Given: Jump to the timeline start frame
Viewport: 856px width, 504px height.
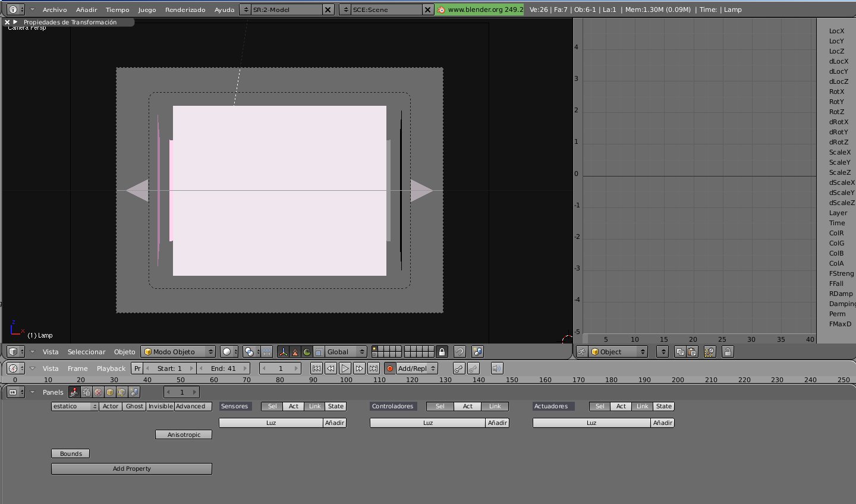Looking at the screenshot, I should click(x=316, y=368).
